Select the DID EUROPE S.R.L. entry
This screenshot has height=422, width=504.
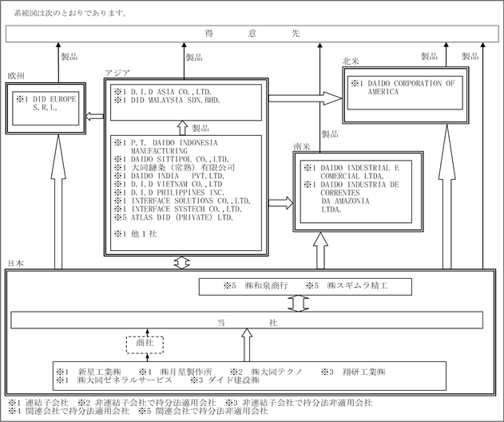[46, 104]
